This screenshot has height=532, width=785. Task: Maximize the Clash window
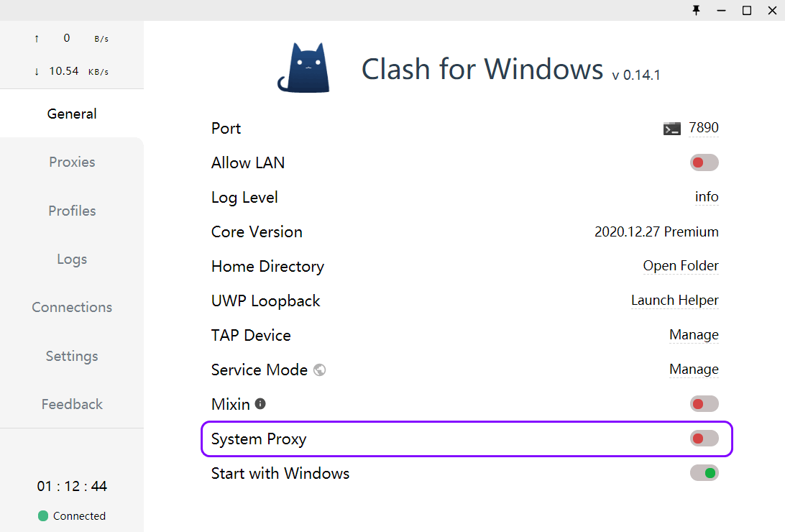[747, 10]
